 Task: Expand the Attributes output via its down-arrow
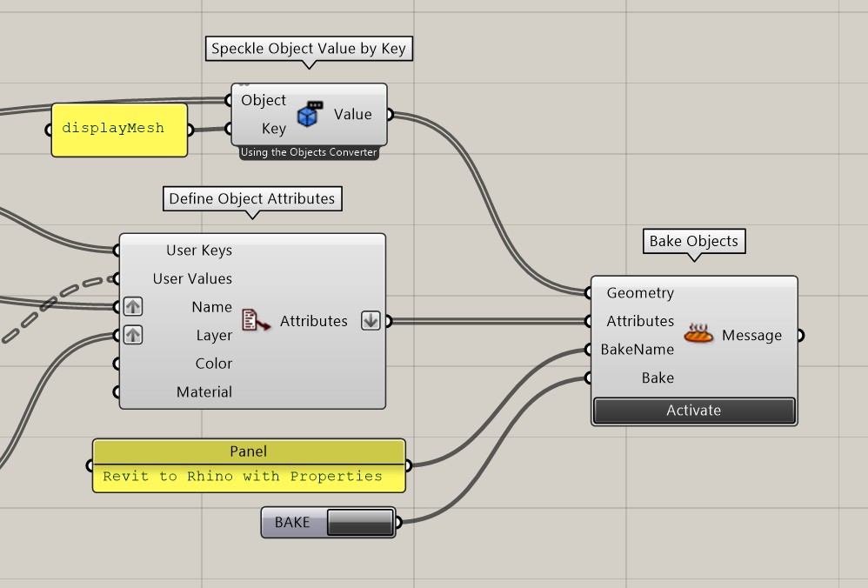(x=371, y=320)
